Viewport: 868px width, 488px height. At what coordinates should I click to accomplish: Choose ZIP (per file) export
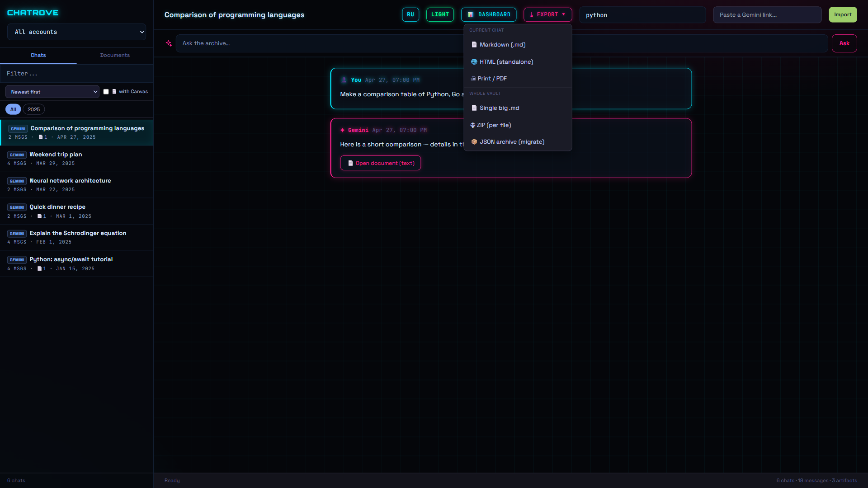(518, 125)
